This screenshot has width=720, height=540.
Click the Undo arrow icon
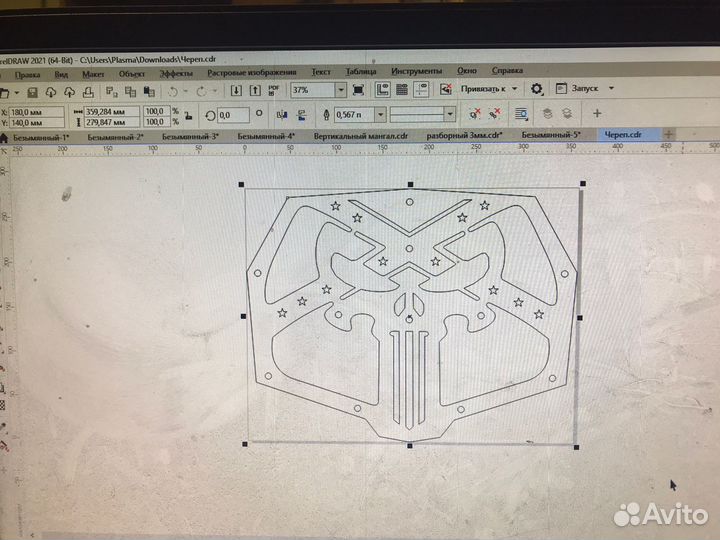coord(172,91)
